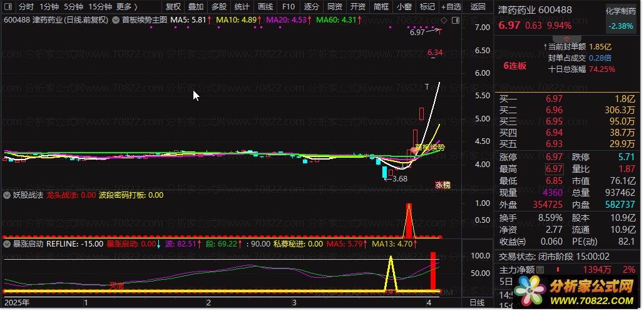Click the 涨榜 label on chart
The image size is (644, 311).
coord(443,185)
